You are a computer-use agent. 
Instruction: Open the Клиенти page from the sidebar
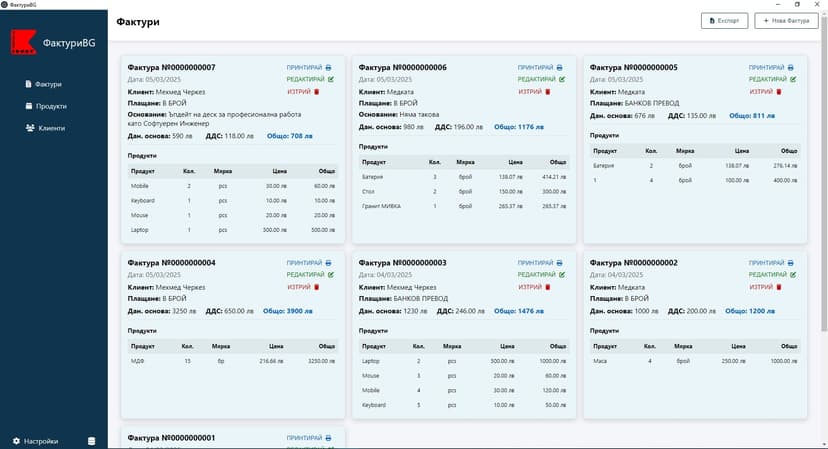50,128
